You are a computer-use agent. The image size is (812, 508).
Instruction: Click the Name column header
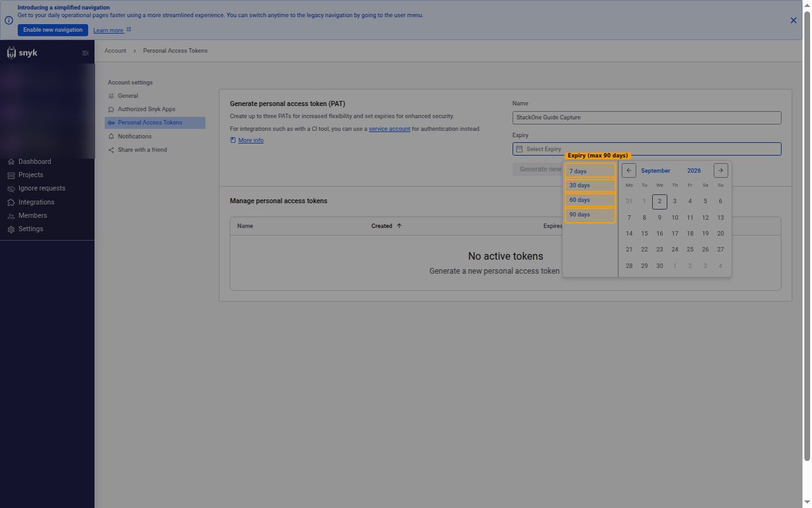245,226
